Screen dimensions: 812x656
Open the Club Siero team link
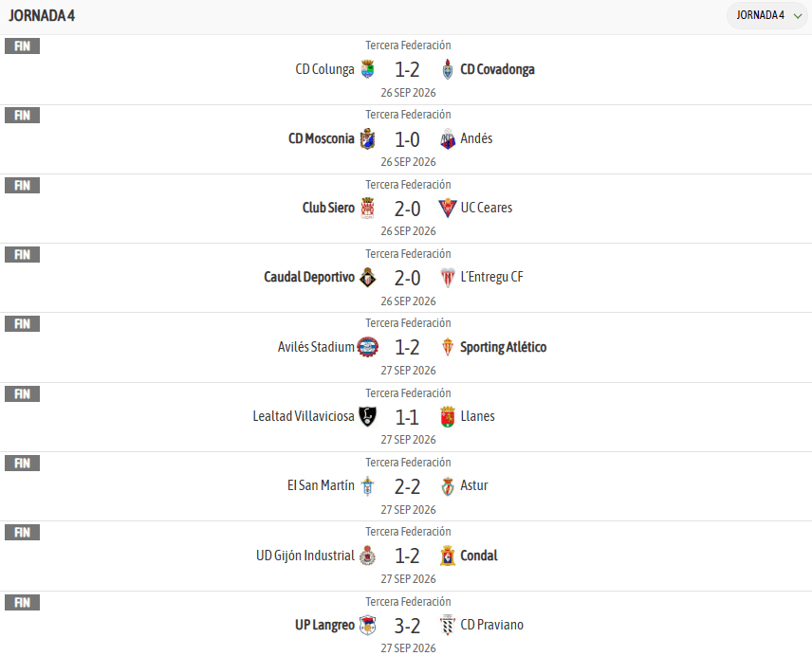click(328, 208)
